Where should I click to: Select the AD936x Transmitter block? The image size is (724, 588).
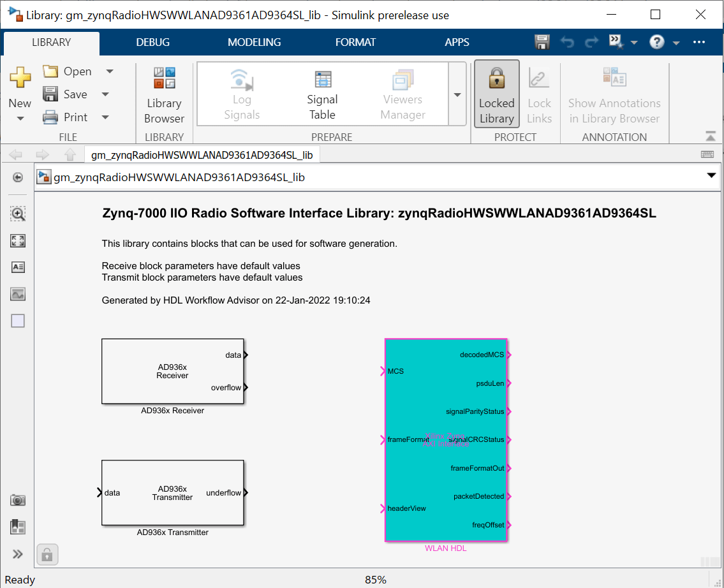pyautogui.click(x=172, y=493)
